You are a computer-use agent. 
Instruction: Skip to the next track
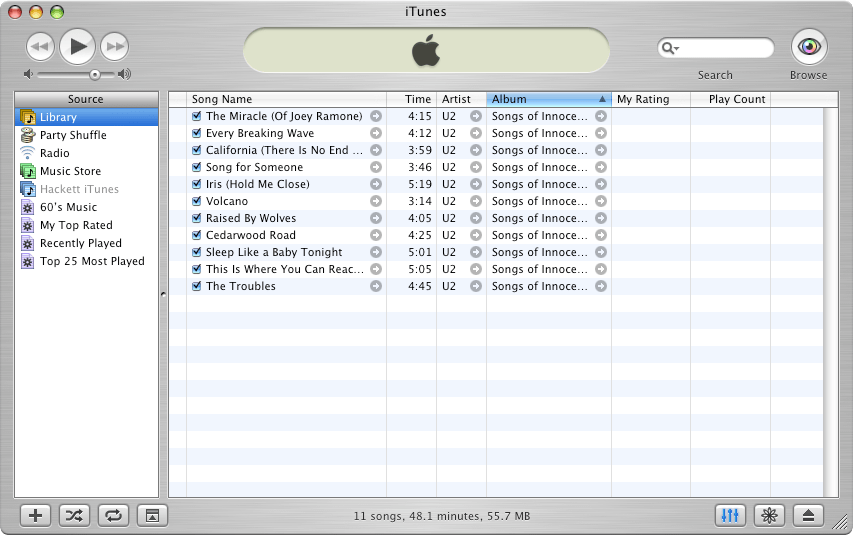click(x=115, y=47)
